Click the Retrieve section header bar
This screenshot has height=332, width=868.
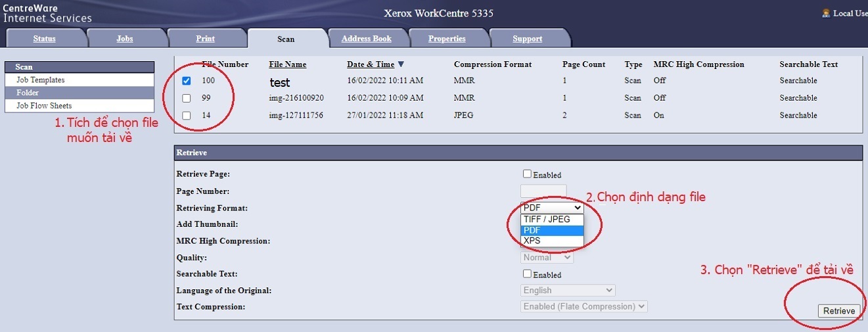[x=518, y=153]
